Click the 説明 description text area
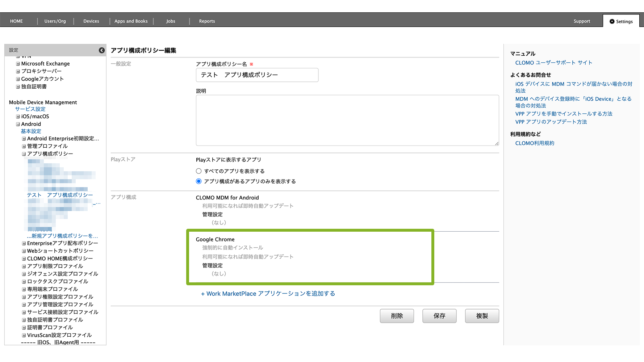The height and width of the screenshot is (362, 644). click(347, 120)
